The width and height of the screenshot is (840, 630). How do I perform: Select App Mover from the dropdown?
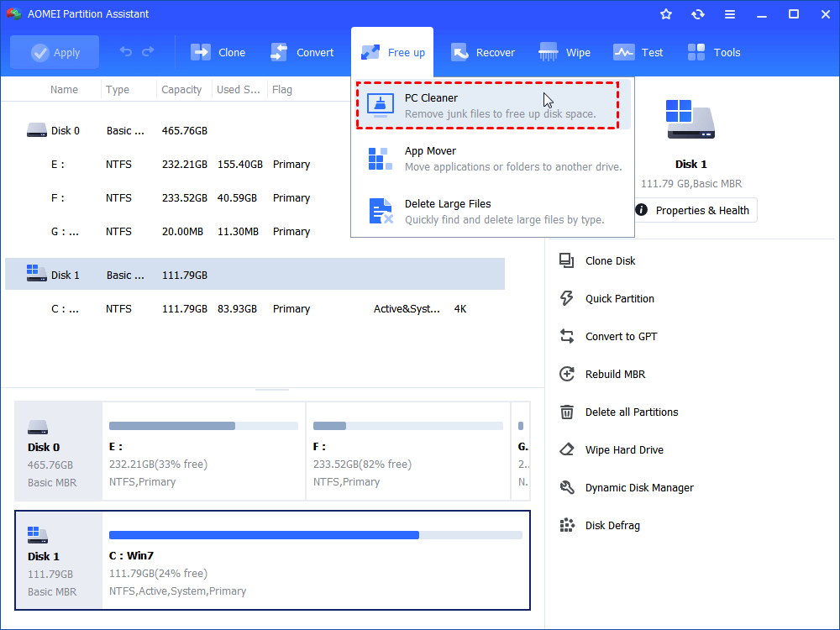point(487,158)
